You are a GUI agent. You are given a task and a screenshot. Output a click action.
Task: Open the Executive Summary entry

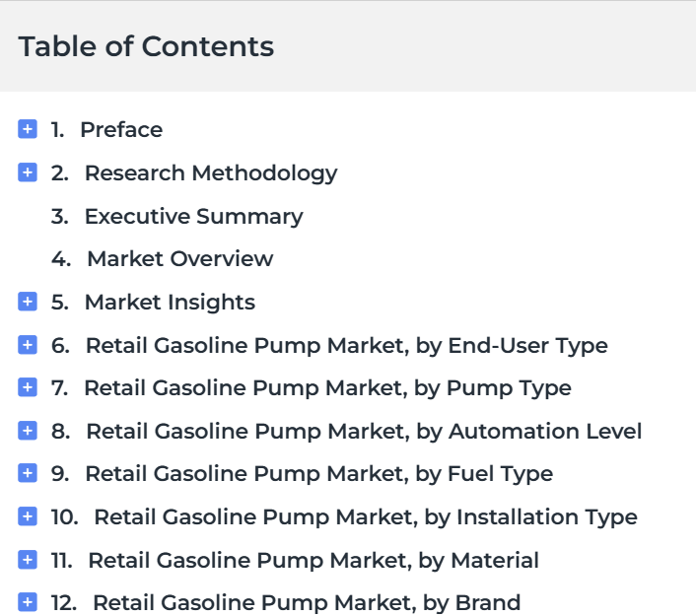coord(194,217)
